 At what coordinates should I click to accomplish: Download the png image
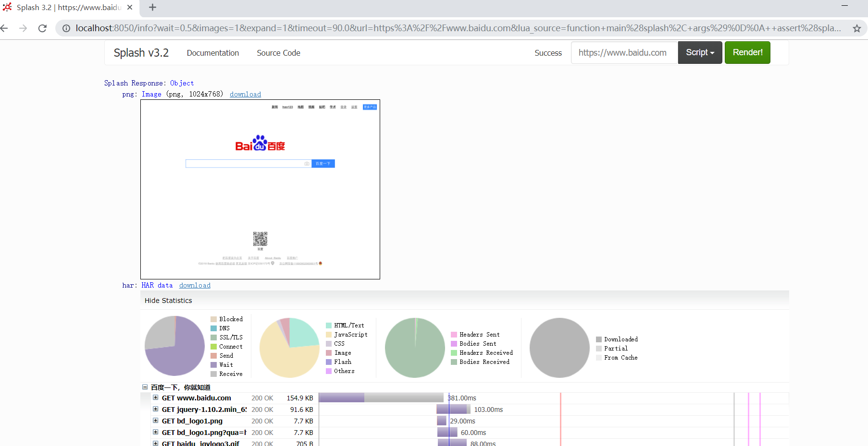pos(245,94)
